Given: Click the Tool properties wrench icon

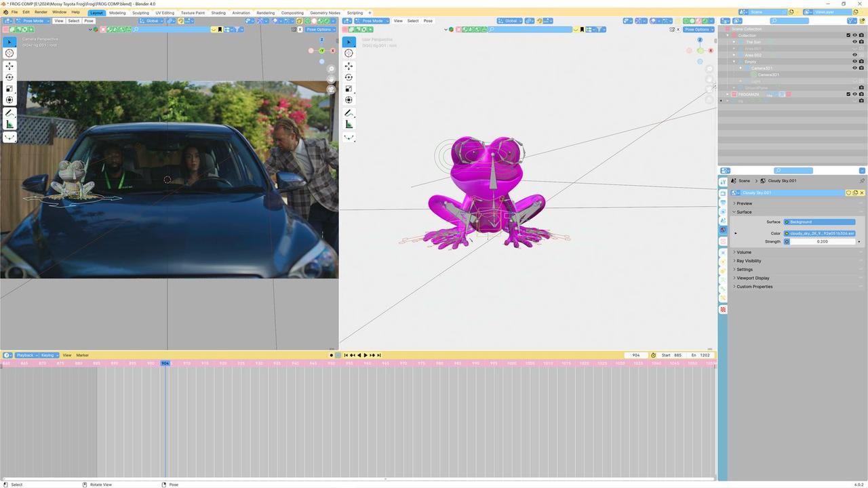Looking at the screenshot, I should click(723, 182).
